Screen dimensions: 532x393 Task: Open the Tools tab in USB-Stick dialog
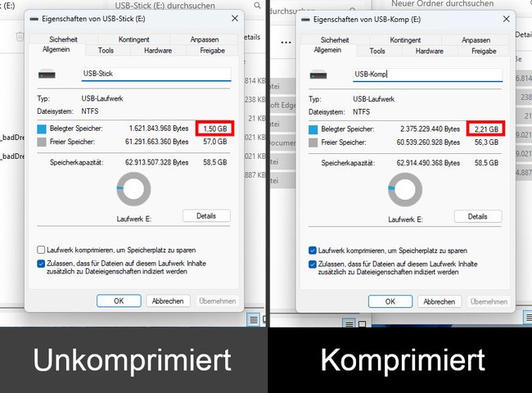click(x=106, y=51)
